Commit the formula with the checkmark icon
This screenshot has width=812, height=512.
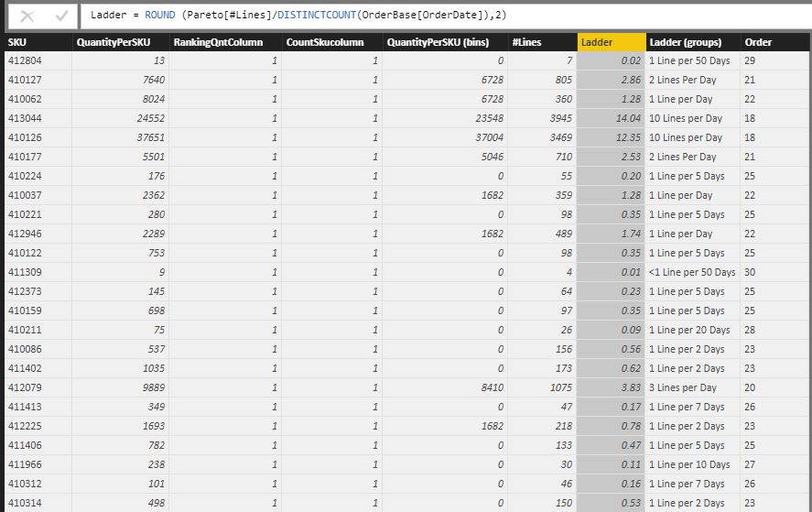coord(61,16)
